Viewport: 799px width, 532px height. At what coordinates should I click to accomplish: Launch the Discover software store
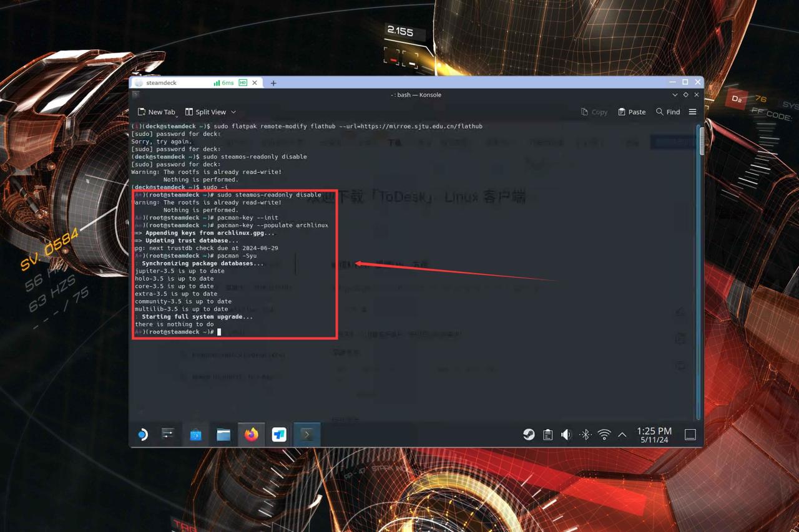pyautogui.click(x=195, y=435)
